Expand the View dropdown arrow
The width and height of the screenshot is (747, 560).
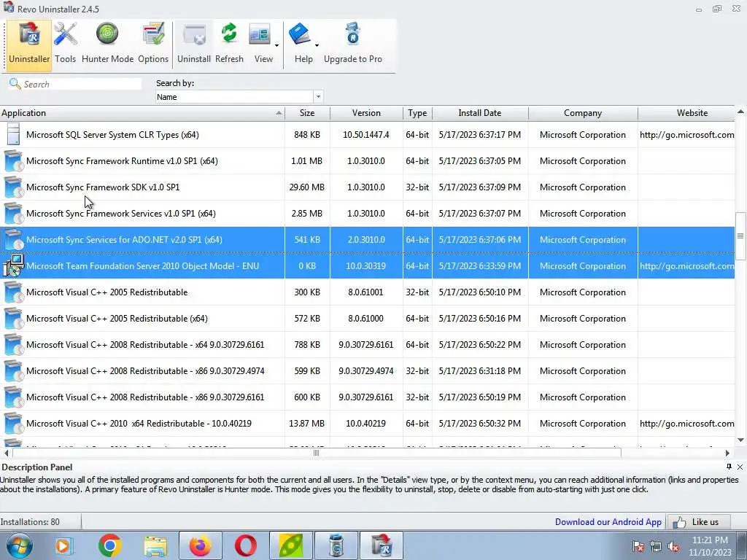276,46
